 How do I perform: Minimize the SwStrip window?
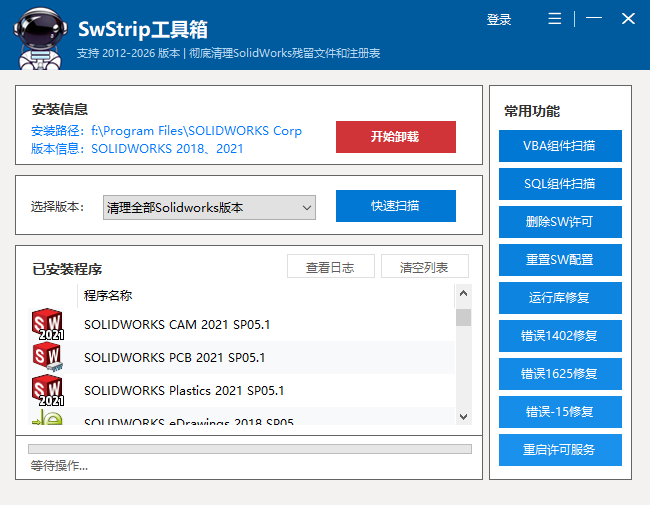pyautogui.click(x=594, y=18)
